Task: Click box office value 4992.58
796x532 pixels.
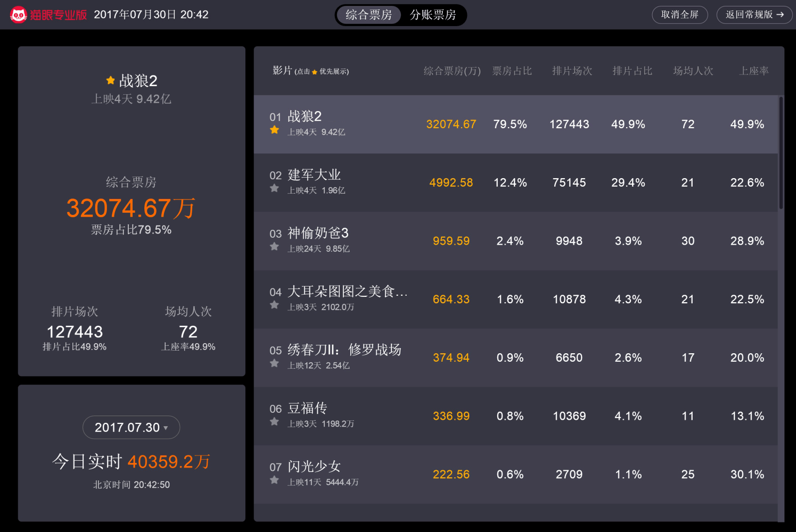Action: pos(451,183)
